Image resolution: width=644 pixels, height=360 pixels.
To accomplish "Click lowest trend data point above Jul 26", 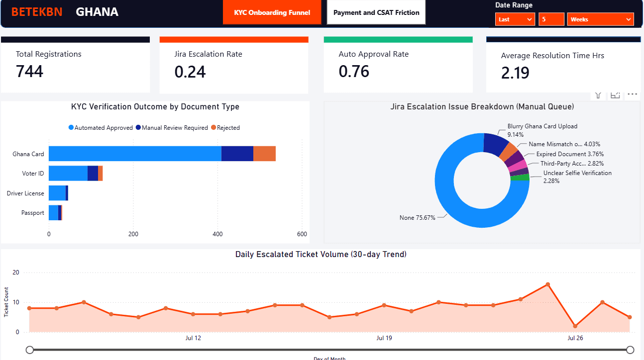I will coord(575,326).
